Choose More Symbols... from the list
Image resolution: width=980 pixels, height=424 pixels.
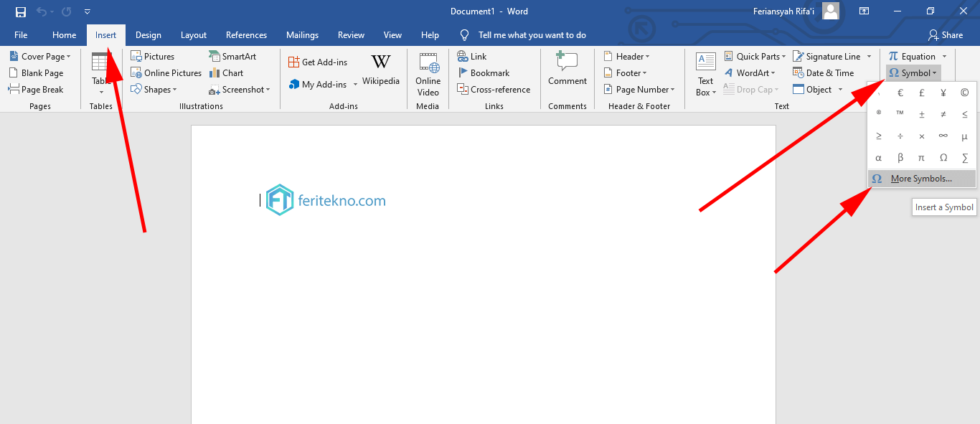coord(922,179)
